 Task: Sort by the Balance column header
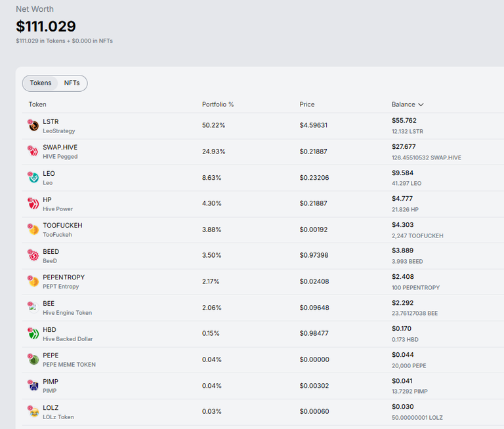[408, 104]
